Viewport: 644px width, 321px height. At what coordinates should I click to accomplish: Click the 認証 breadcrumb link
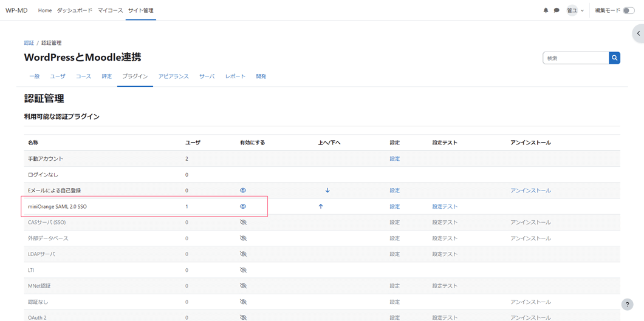pos(29,42)
